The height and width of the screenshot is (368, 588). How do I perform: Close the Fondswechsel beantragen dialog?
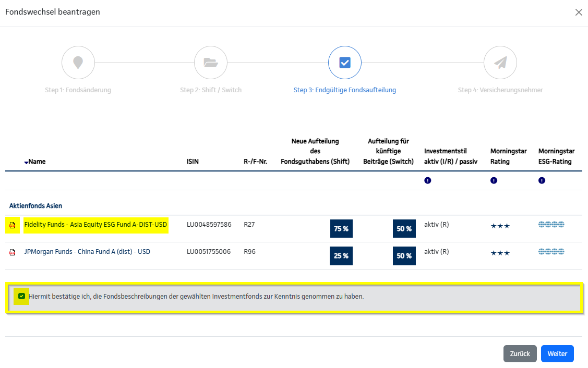[579, 13]
